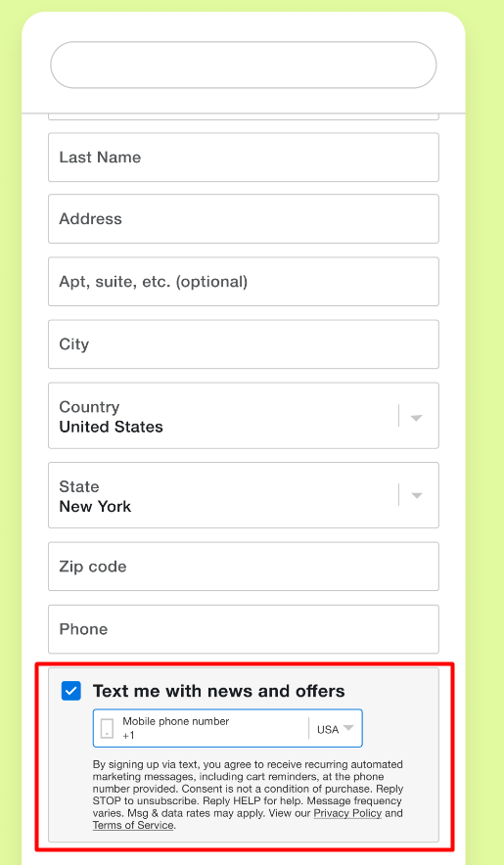Open the USA country code selector
The image size is (504, 865).
(335, 729)
